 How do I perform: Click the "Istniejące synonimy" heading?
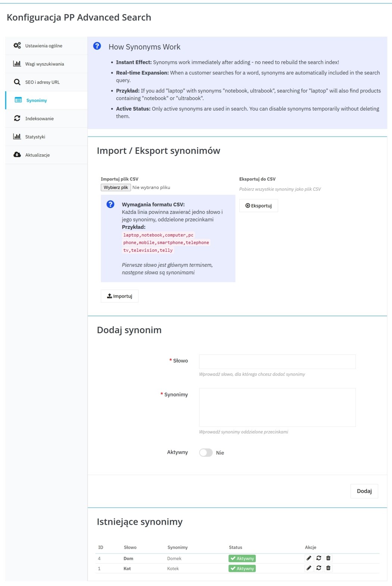140,522
